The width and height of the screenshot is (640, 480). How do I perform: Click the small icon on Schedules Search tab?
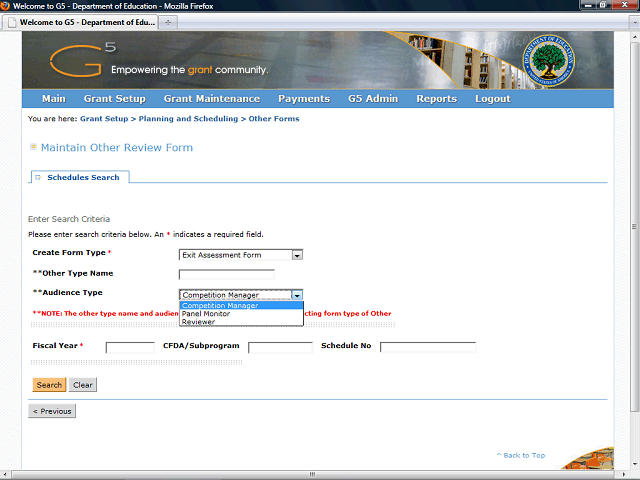[38, 177]
